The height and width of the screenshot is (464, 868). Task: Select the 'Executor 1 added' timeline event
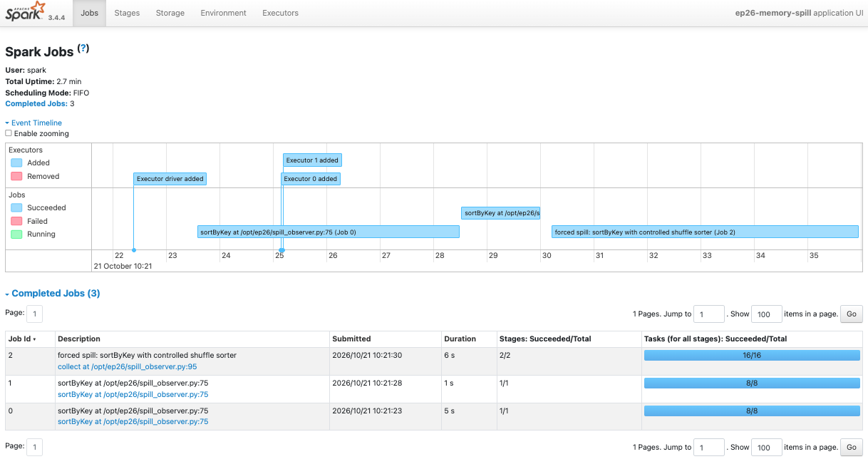(312, 160)
